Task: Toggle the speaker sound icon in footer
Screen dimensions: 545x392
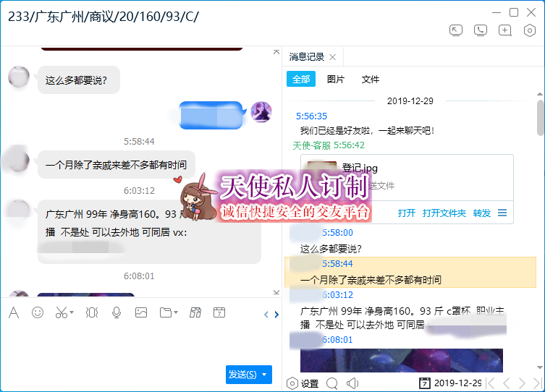Action: (x=352, y=383)
